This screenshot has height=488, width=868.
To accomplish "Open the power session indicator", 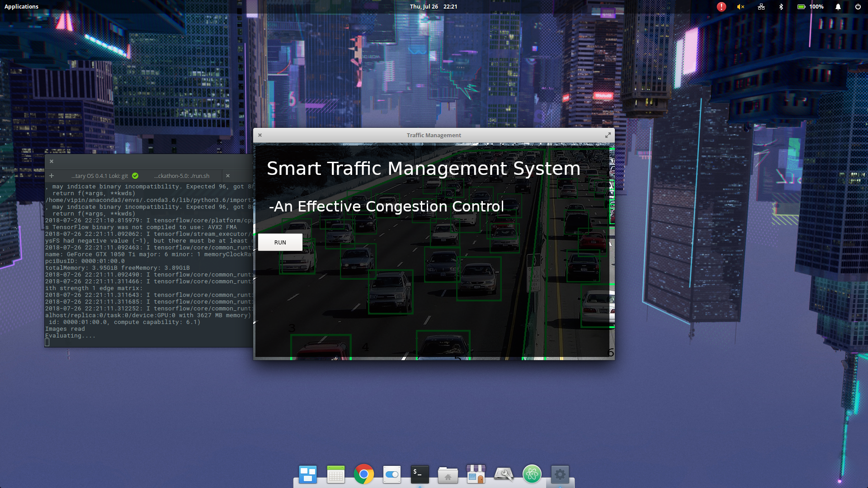I will [x=858, y=7].
